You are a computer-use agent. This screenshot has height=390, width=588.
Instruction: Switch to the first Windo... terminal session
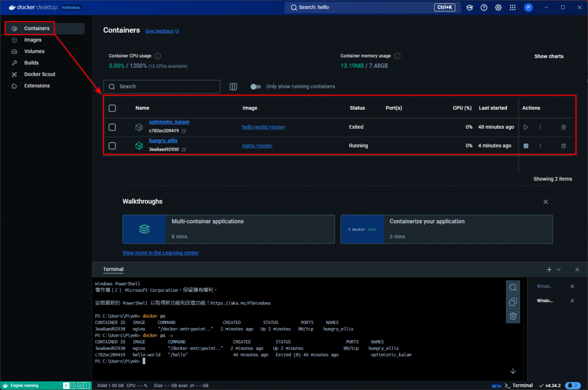[x=544, y=287]
